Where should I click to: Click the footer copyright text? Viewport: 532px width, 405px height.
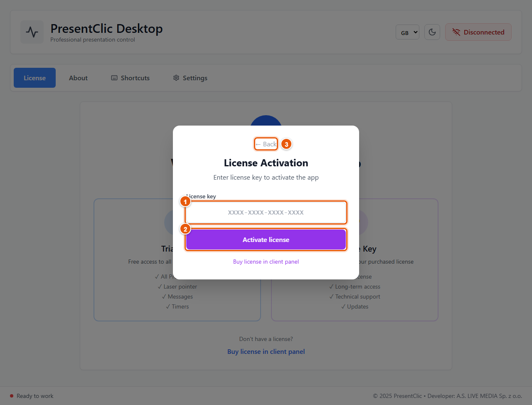click(x=447, y=396)
